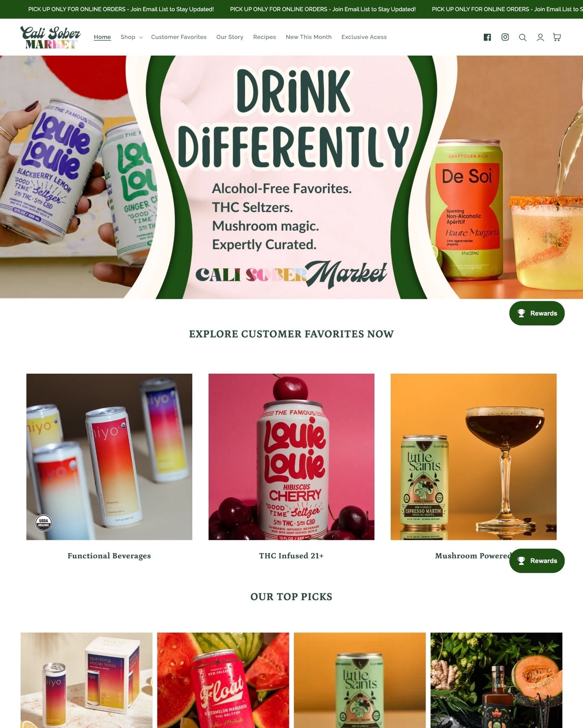Open the Recipes menu link
This screenshot has height=728, width=583.
pos(265,37)
